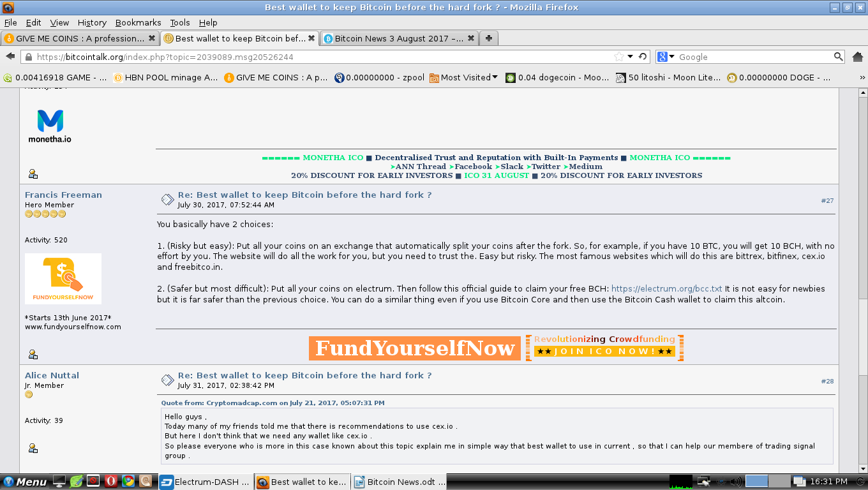Image resolution: width=868 pixels, height=490 pixels.
Task: Jump to post #27 permalink
Action: pyautogui.click(x=827, y=200)
